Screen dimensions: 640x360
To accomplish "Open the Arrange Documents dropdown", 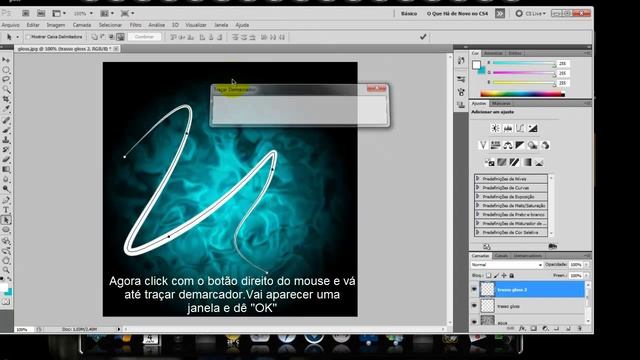I will click(x=107, y=13).
